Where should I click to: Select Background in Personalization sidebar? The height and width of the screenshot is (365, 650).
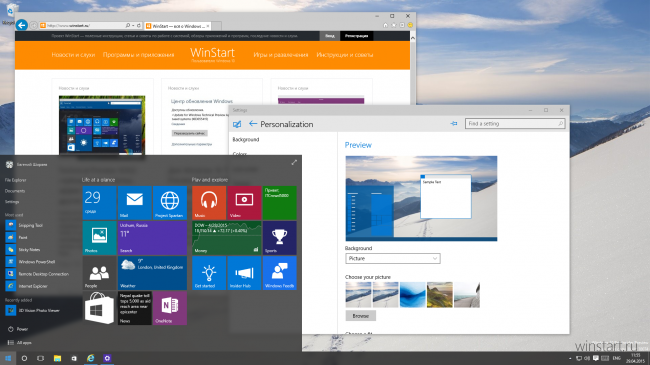pos(246,139)
